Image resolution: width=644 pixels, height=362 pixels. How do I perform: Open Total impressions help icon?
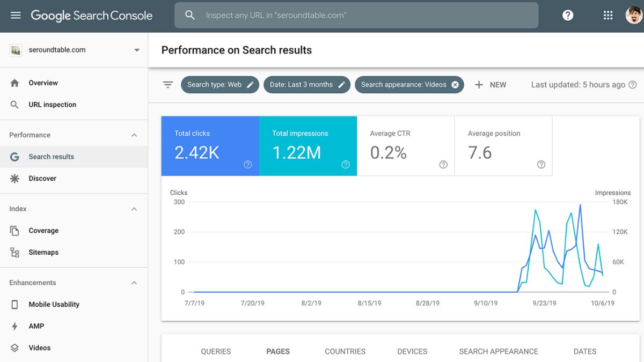346,165
